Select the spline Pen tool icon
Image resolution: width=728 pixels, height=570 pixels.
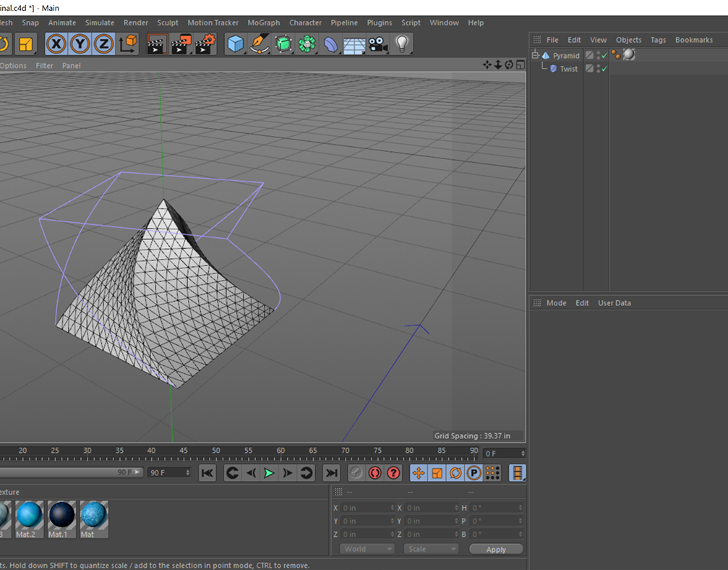click(259, 45)
